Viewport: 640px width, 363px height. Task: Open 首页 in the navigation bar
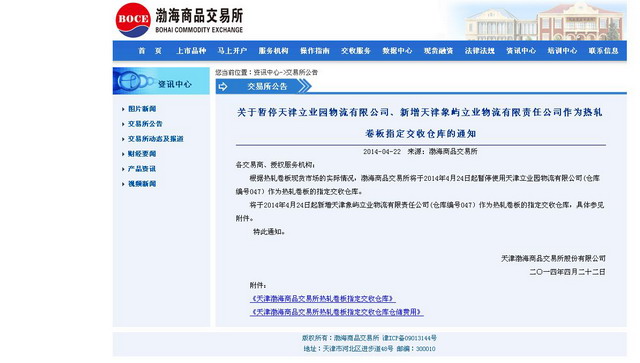tap(149, 51)
